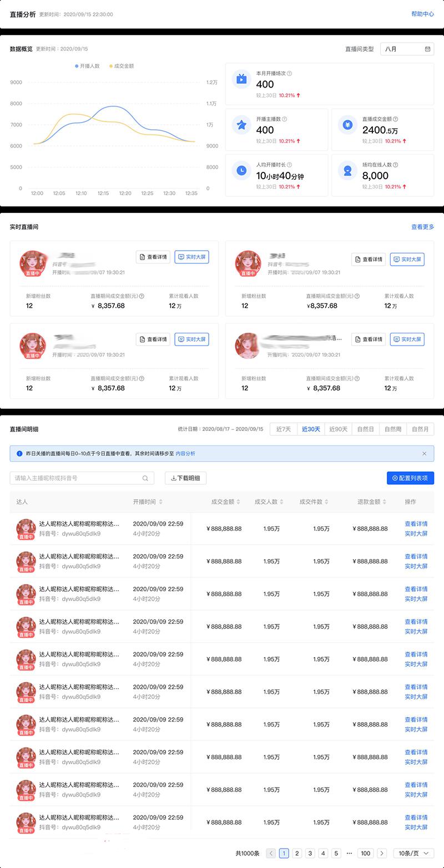444x868 pixels.
Task: Close the blue info notice banner
Action: (424, 453)
